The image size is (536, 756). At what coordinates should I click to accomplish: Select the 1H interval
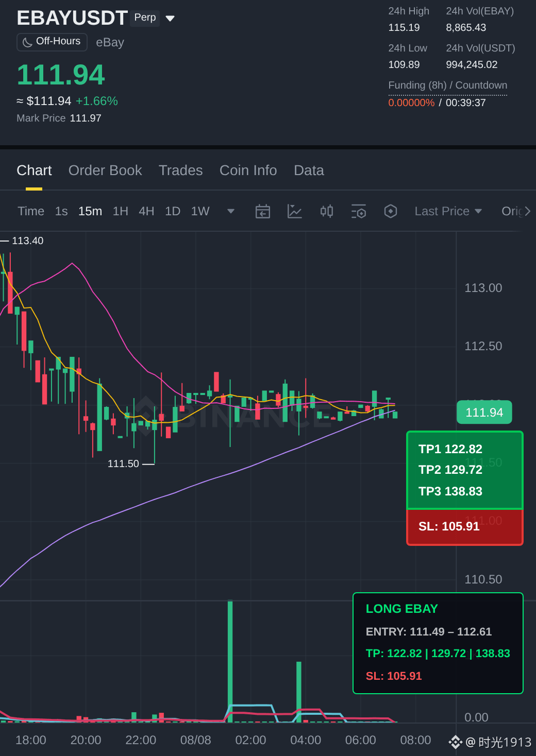click(x=120, y=211)
